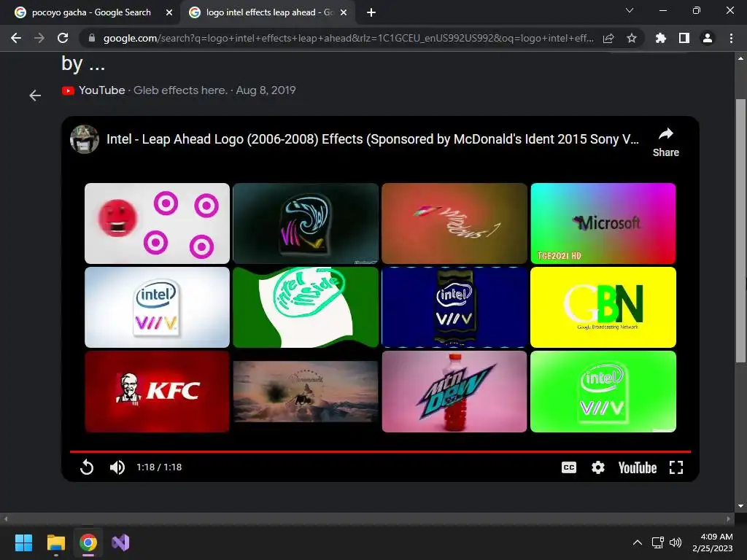The image size is (747, 560).
Task: Share this page using address bar share icon
Action: click(608, 38)
